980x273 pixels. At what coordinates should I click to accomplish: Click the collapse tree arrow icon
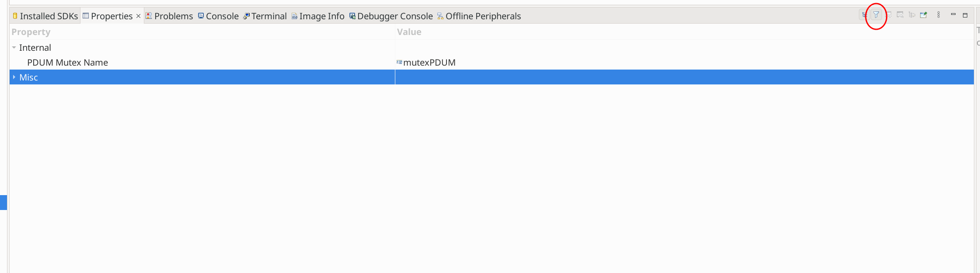[912, 15]
